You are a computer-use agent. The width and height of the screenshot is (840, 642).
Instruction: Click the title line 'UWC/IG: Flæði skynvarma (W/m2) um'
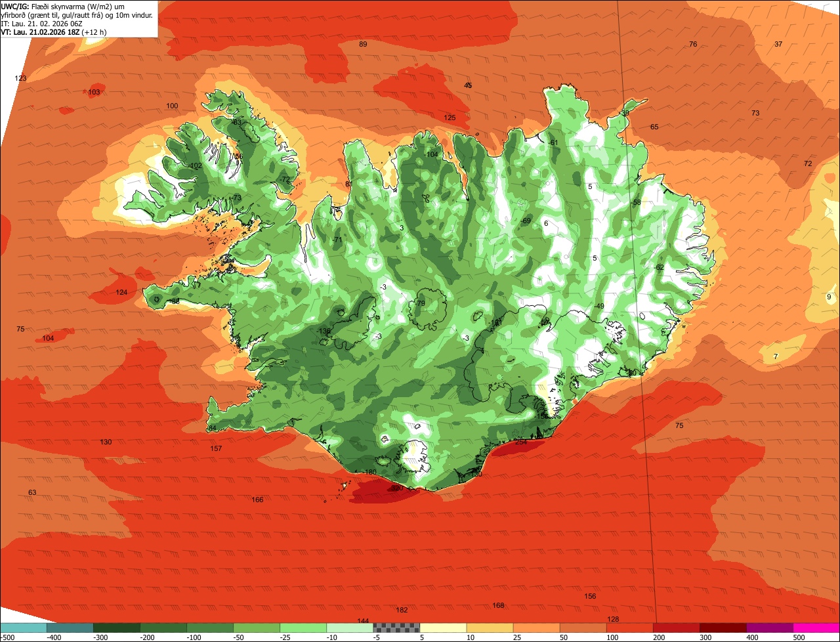[x=63, y=6]
